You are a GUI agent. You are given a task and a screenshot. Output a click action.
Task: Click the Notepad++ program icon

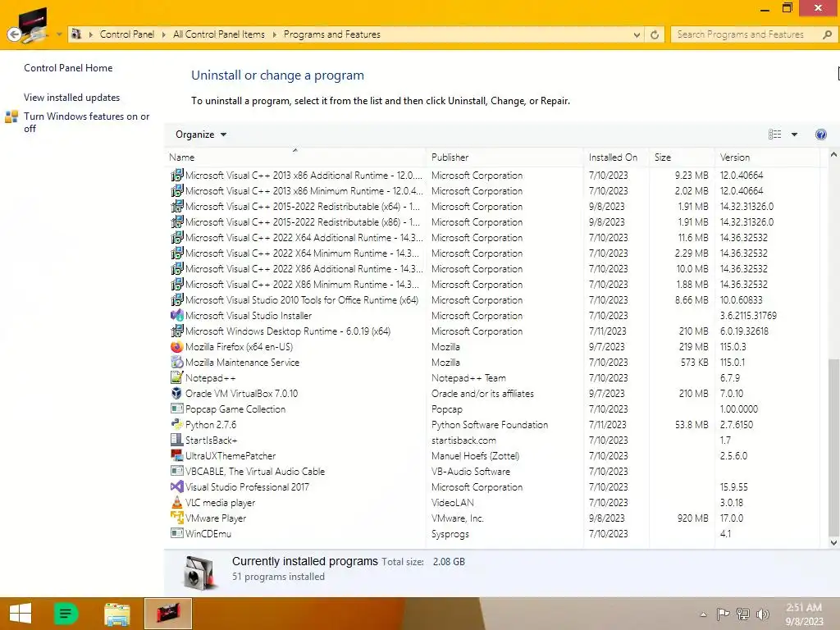pos(177,377)
